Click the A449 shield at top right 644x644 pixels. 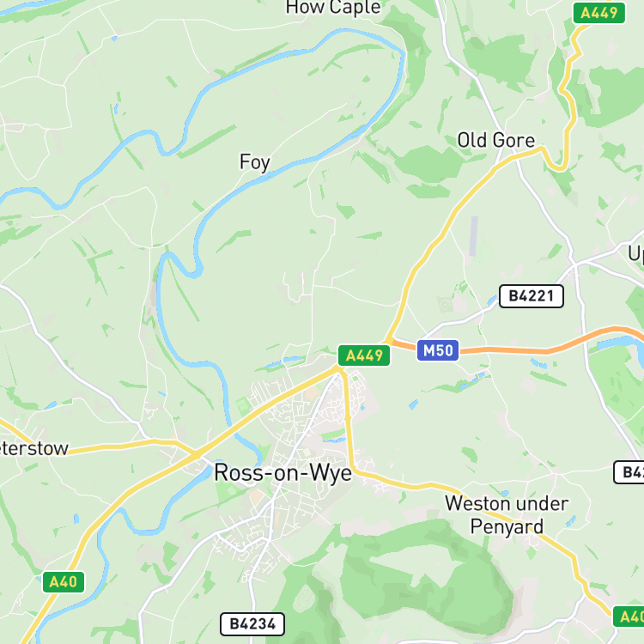coord(598,13)
